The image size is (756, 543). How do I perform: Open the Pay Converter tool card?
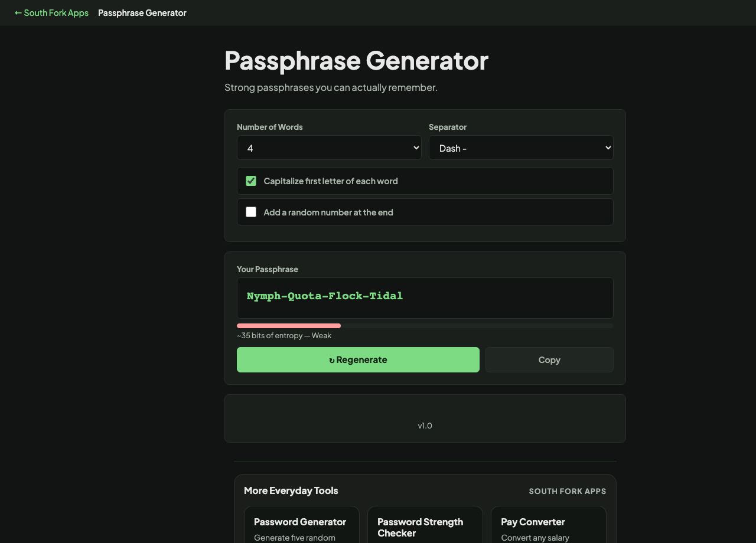pyautogui.click(x=549, y=525)
